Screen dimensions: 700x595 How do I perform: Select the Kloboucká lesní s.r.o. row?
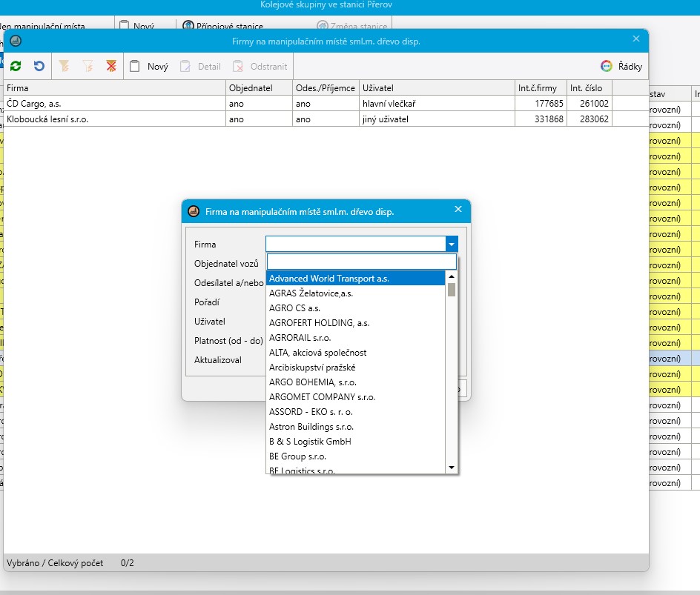point(111,119)
